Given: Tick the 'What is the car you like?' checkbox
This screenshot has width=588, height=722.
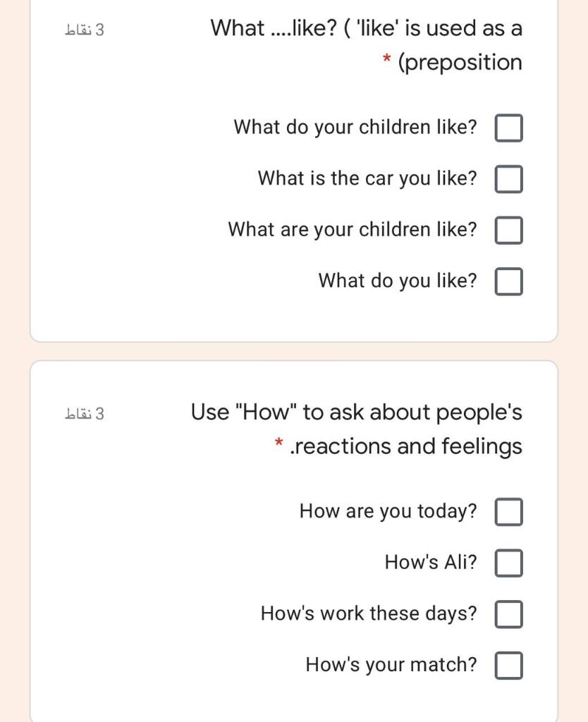Looking at the screenshot, I should 508,178.
